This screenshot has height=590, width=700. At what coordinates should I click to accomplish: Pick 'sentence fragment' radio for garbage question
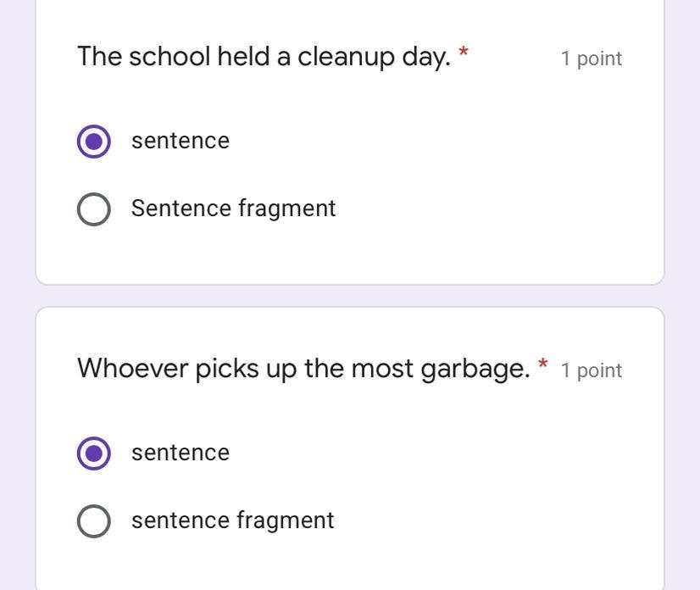click(93, 520)
